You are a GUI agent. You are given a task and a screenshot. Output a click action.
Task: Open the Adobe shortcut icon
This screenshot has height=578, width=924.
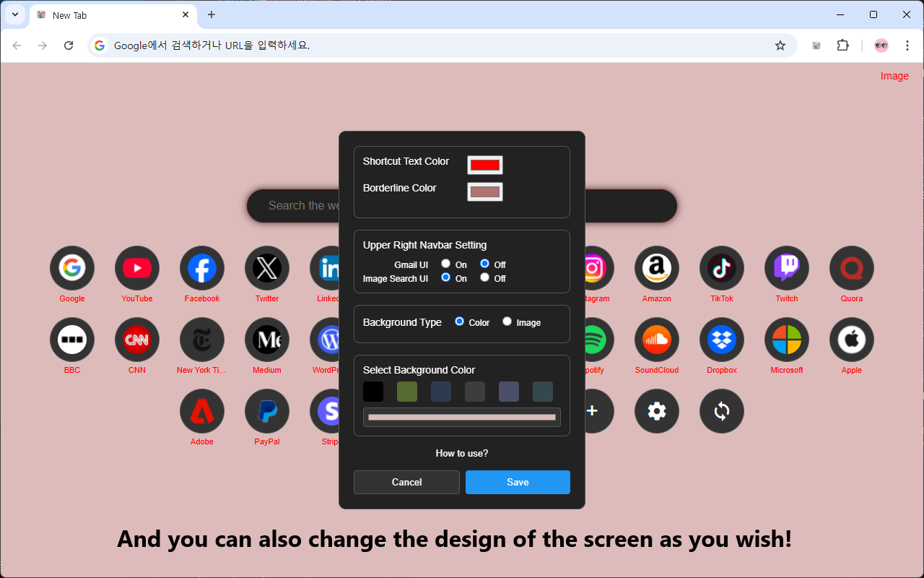pyautogui.click(x=202, y=411)
